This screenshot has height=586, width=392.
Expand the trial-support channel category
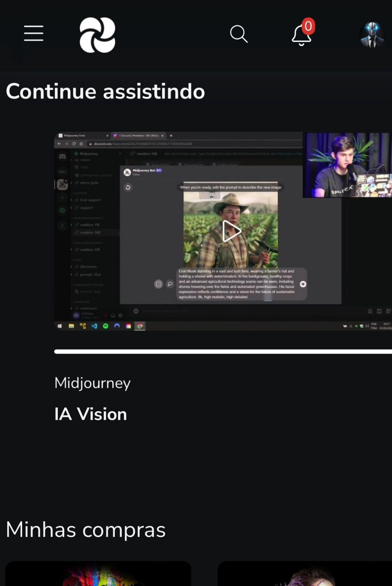click(71, 200)
